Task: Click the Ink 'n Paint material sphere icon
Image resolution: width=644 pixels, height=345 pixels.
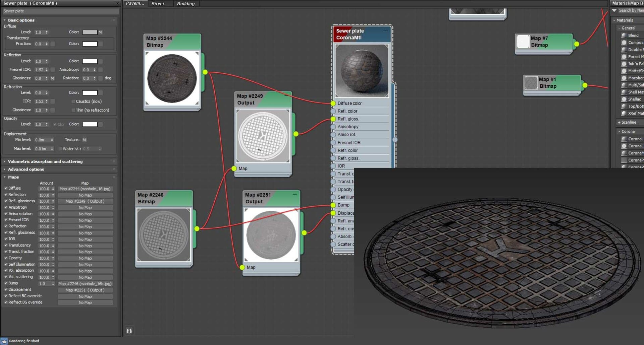Action: [x=624, y=64]
